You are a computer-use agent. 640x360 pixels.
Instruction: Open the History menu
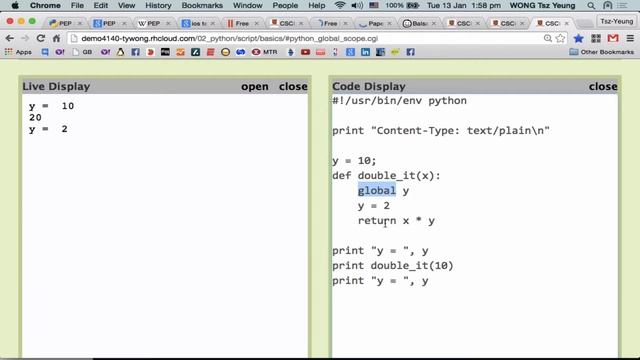tap(158, 6)
